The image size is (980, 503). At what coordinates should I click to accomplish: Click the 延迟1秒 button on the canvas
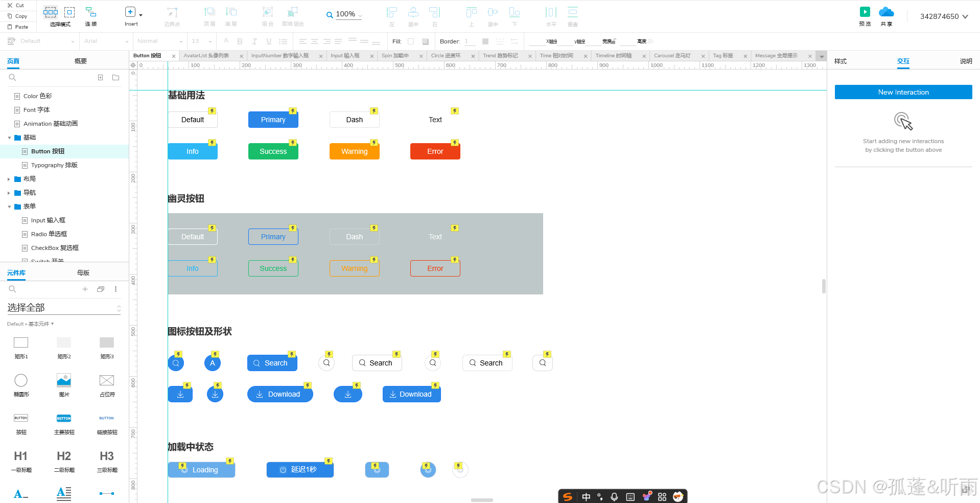point(300,470)
